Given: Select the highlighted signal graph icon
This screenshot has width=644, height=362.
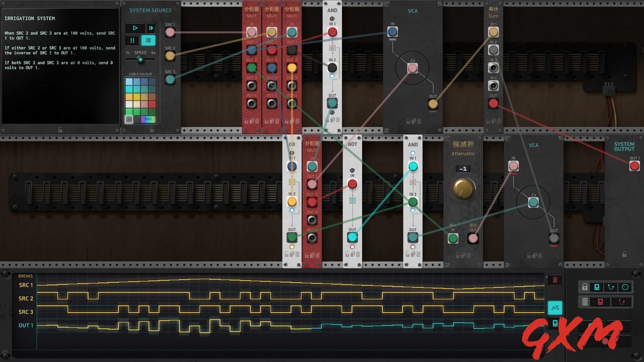Looking at the screenshot, I should coord(555,308).
